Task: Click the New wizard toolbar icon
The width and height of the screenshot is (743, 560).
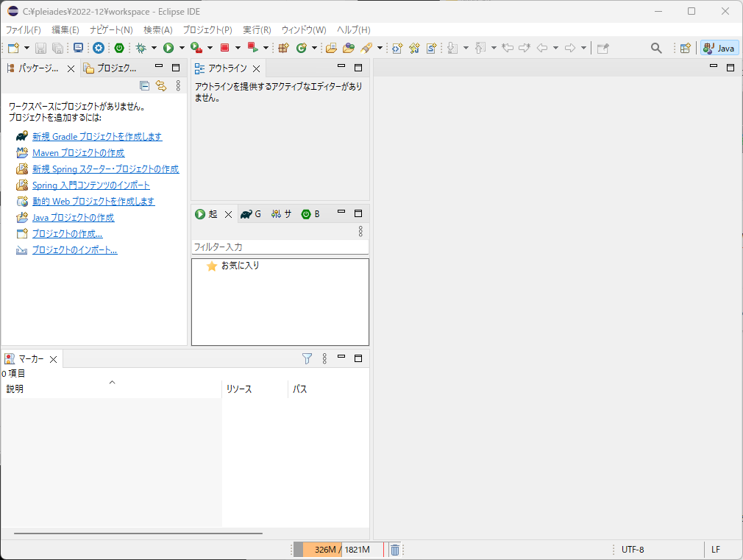Action: 13,48
